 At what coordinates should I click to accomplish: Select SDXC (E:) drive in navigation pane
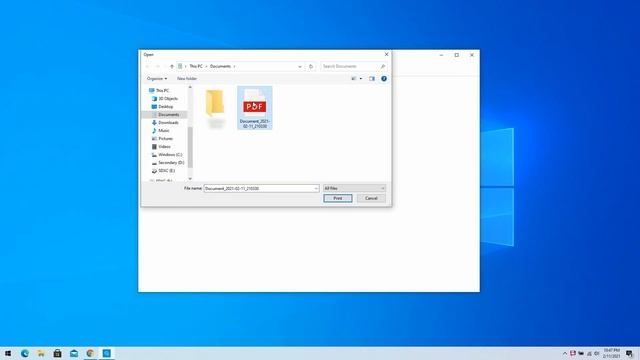point(166,171)
